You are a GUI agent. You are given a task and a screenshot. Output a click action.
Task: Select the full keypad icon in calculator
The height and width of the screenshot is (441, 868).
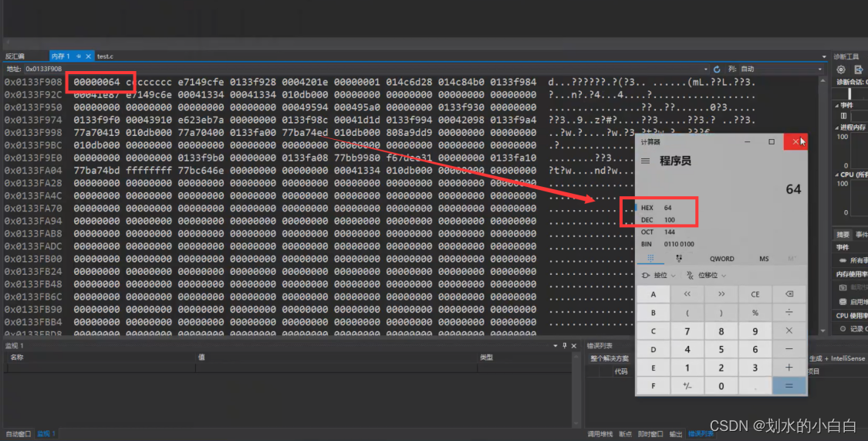coord(650,258)
